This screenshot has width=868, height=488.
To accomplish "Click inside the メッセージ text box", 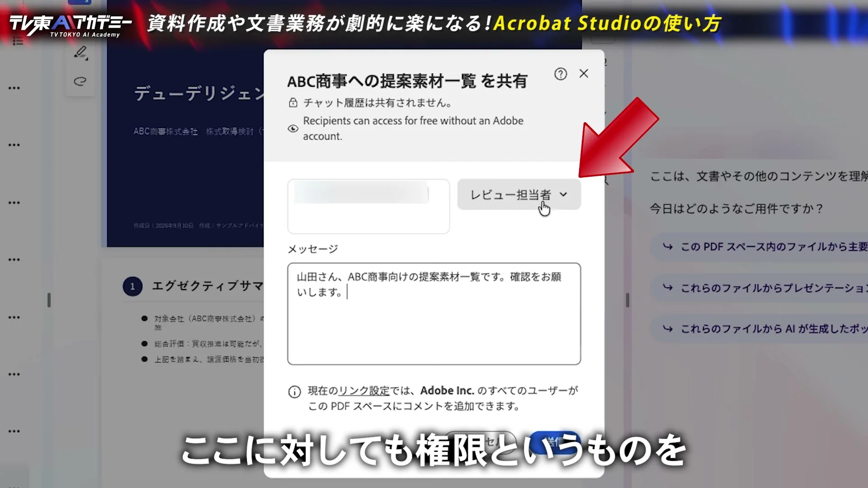I will pyautogui.click(x=434, y=314).
